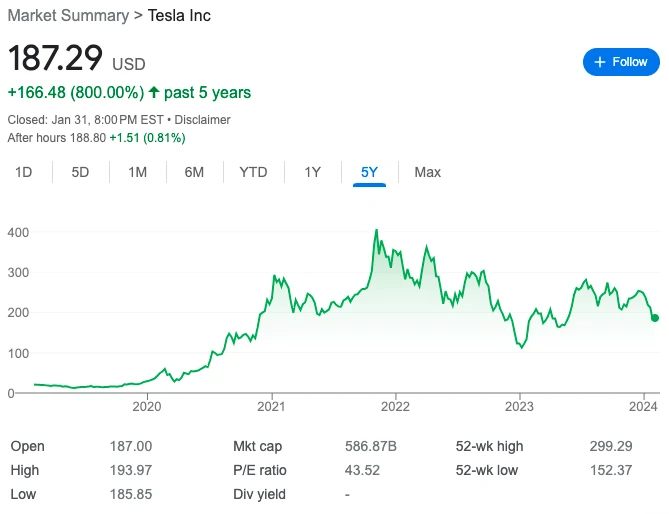Open the Disclaimer link
669x514 pixels.
pyautogui.click(x=203, y=120)
